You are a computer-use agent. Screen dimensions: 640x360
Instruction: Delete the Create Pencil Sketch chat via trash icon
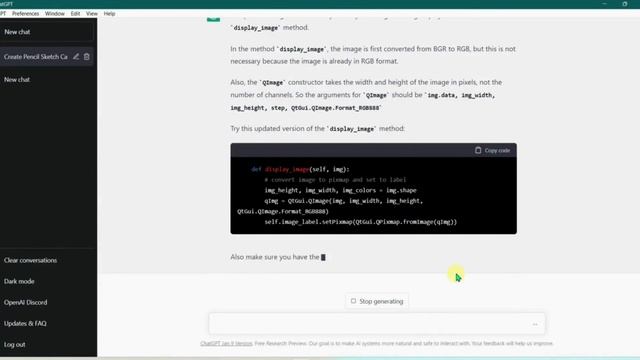pyautogui.click(x=87, y=57)
